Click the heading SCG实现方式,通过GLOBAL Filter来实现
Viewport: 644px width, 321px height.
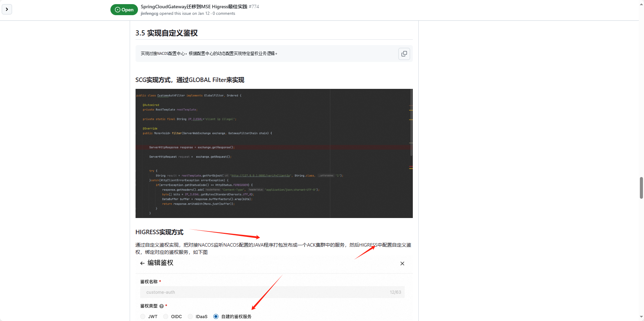190,80
